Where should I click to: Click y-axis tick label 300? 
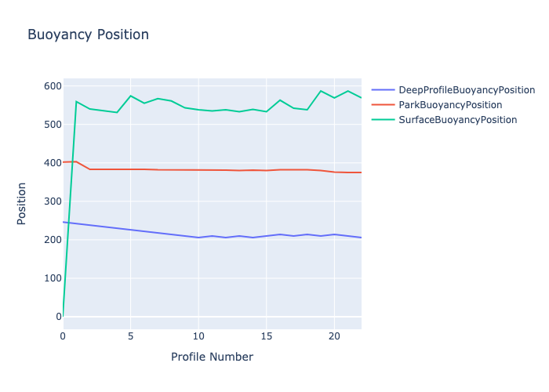(53, 201)
